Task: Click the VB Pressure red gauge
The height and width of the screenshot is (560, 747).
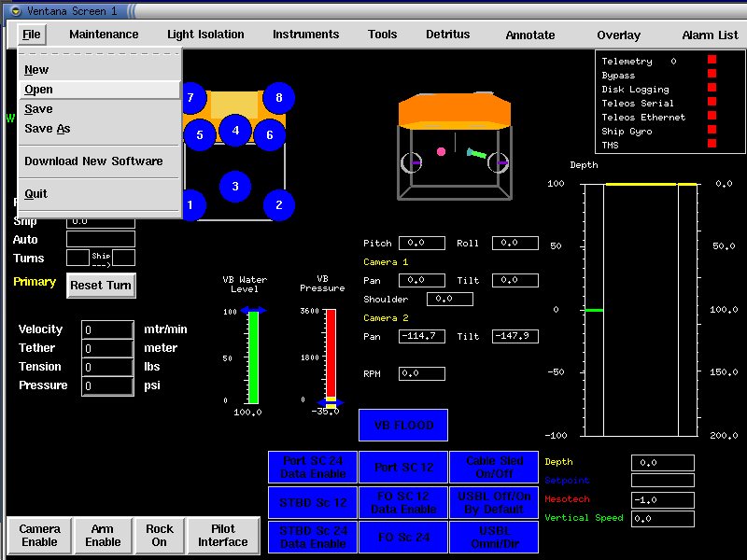Action: 331,357
